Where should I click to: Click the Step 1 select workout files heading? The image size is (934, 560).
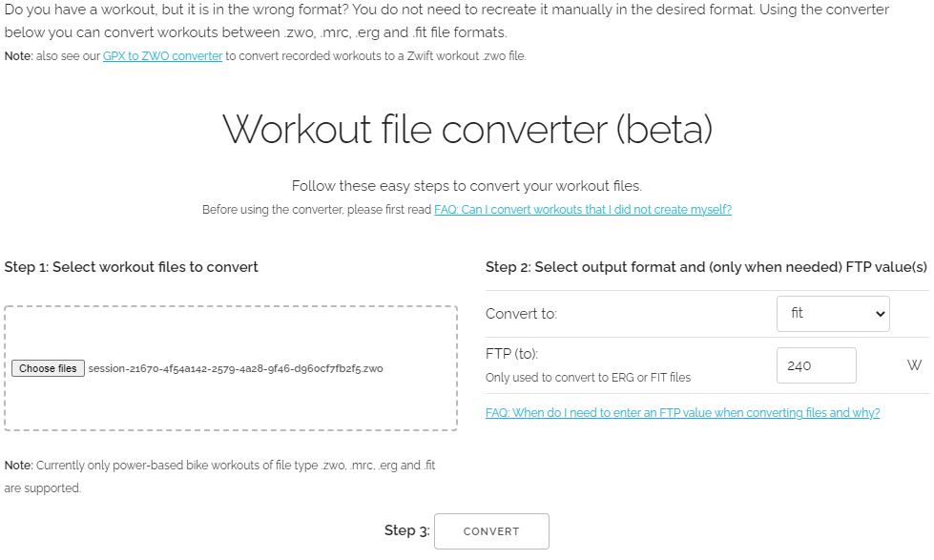point(132,267)
